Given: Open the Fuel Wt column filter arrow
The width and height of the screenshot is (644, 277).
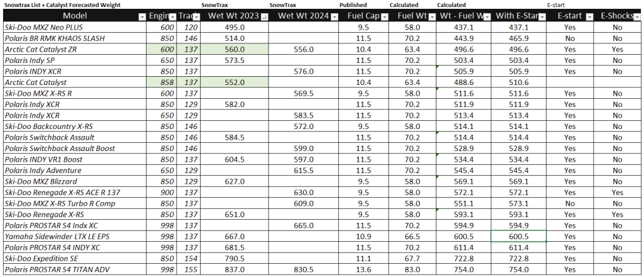Looking at the screenshot, I should 431,16.
